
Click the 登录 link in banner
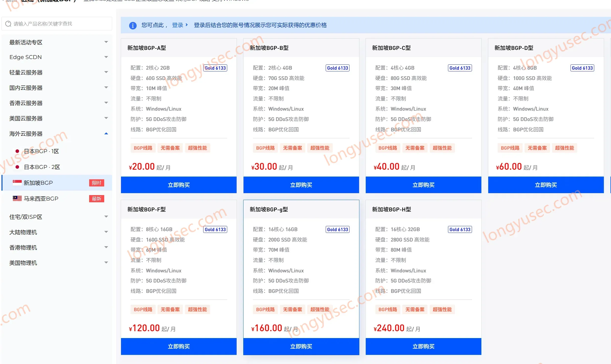(178, 25)
